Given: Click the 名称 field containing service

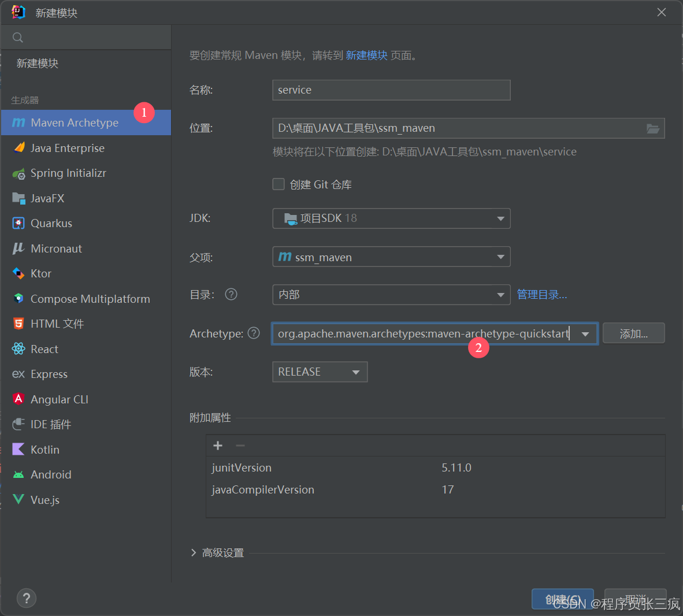Looking at the screenshot, I should pos(391,90).
